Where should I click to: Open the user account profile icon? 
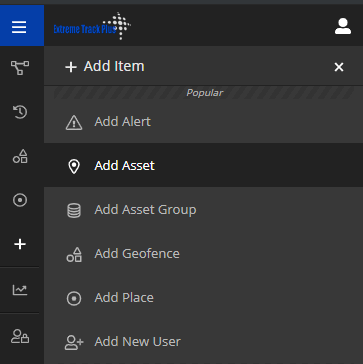343,26
